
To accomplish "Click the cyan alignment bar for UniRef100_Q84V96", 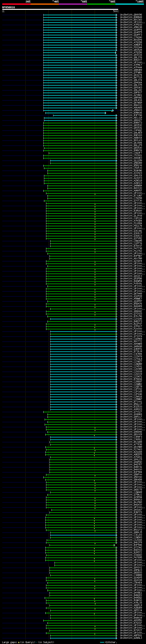I will pos(80,15).
